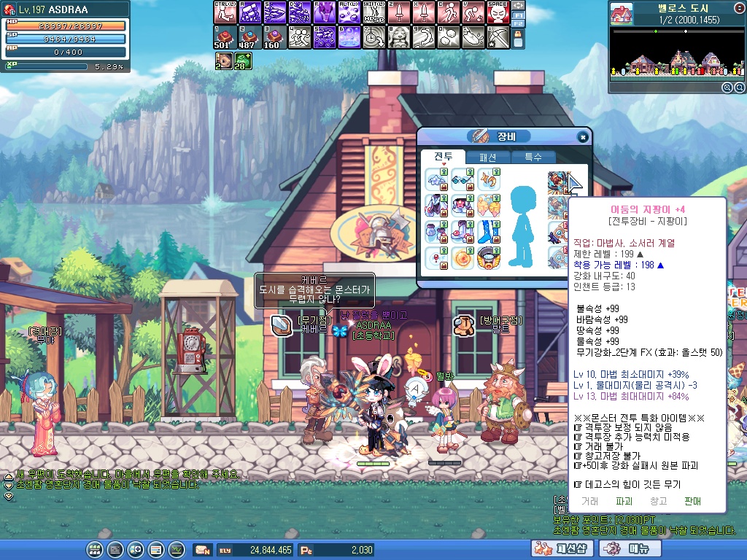Click item name 어둠의 지팡이 +4
Screen dimensions: 747x560
(648, 209)
